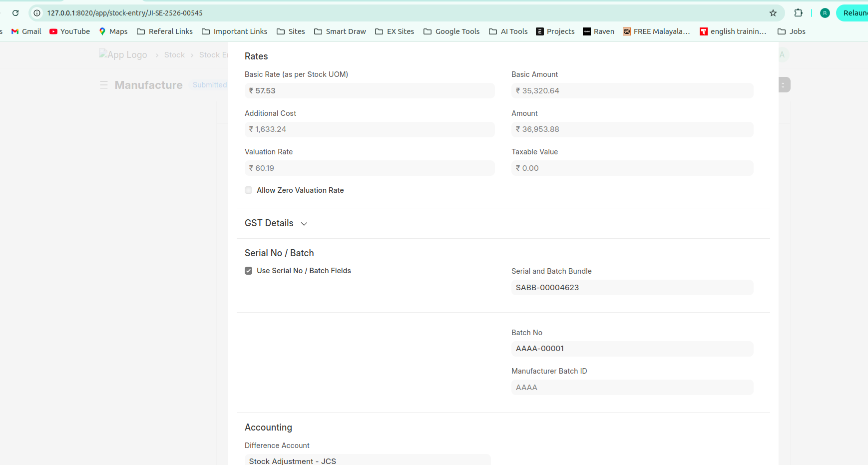This screenshot has width=868, height=465.
Task: Click the Serial and Batch Bundle field
Action: click(x=632, y=288)
